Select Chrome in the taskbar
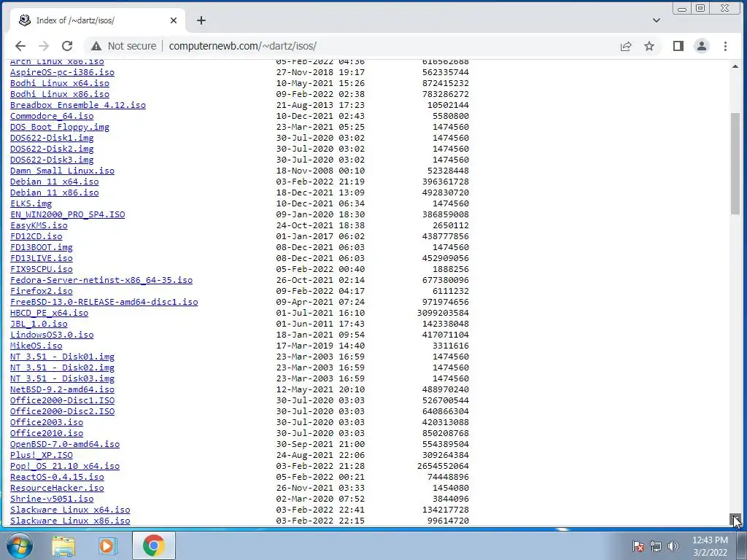This screenshot has height=560, width=747. (153, 545)
